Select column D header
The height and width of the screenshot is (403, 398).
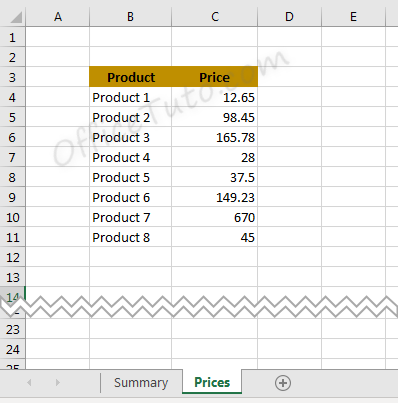pos(289,17)
